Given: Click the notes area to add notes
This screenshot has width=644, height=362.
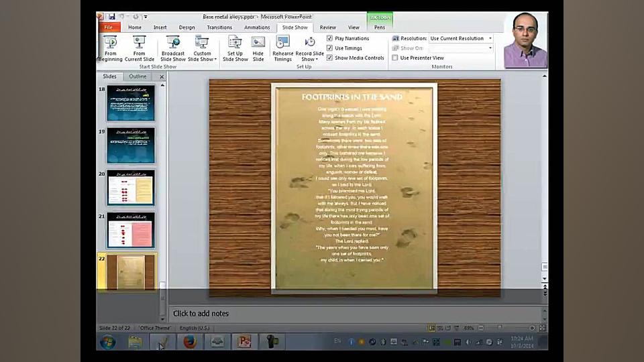Looking at the screenshot, I should pyautogui.click(x=356, y=314).
